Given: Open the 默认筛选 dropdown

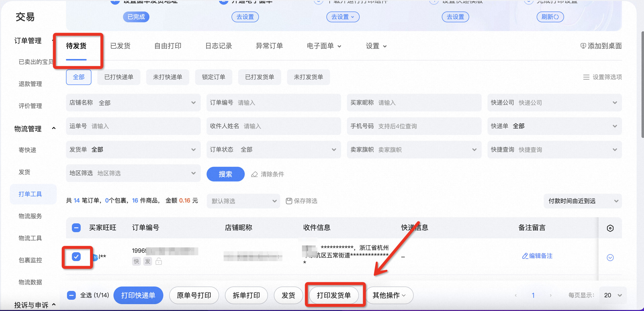Looking at the screenshot, I should 243,201.
